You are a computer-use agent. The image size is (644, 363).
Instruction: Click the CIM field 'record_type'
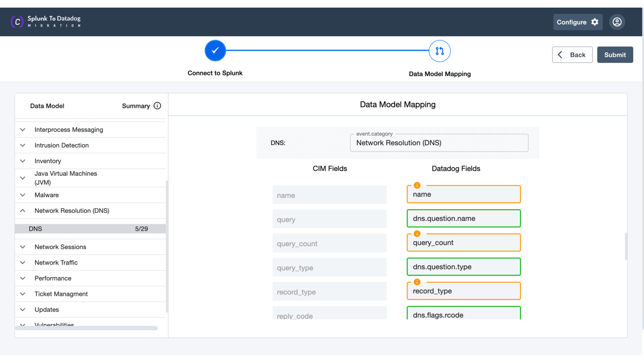[x=330, y=291]
